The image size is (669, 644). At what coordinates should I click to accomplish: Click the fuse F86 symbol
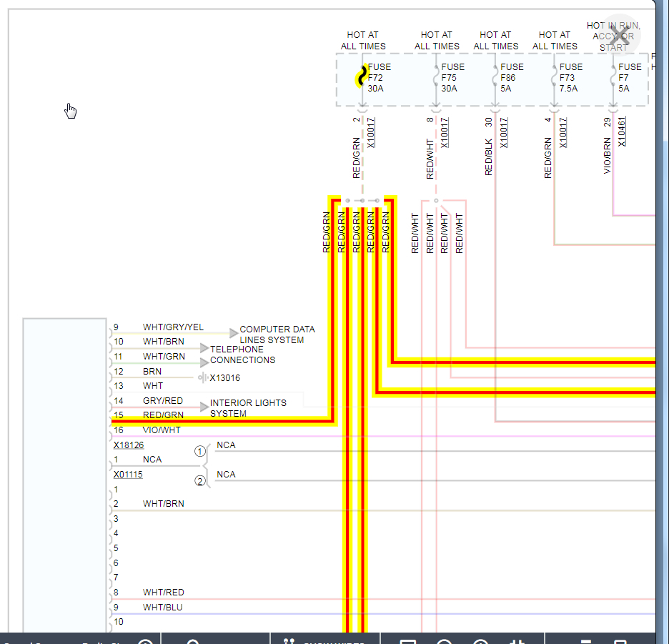[495, 77]
